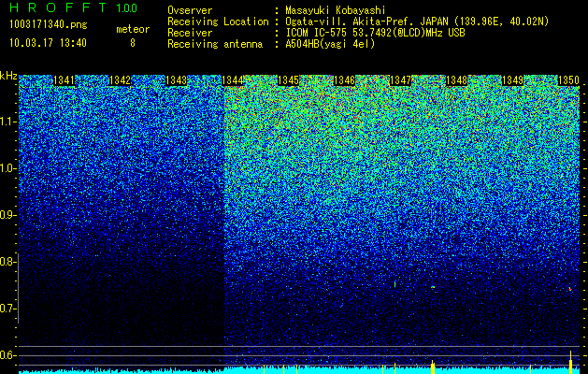The width and height of the screenshot is (588, 374).
Task: Click the Ogata-vill. Akita-Pref. JAPAN location text
Action: click(x=417, y=22)
